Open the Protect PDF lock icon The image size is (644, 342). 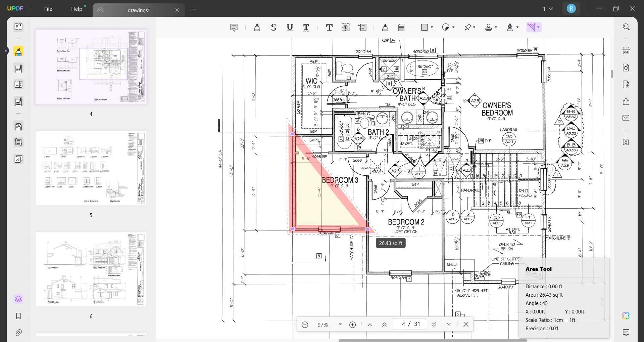pos(626,84)
